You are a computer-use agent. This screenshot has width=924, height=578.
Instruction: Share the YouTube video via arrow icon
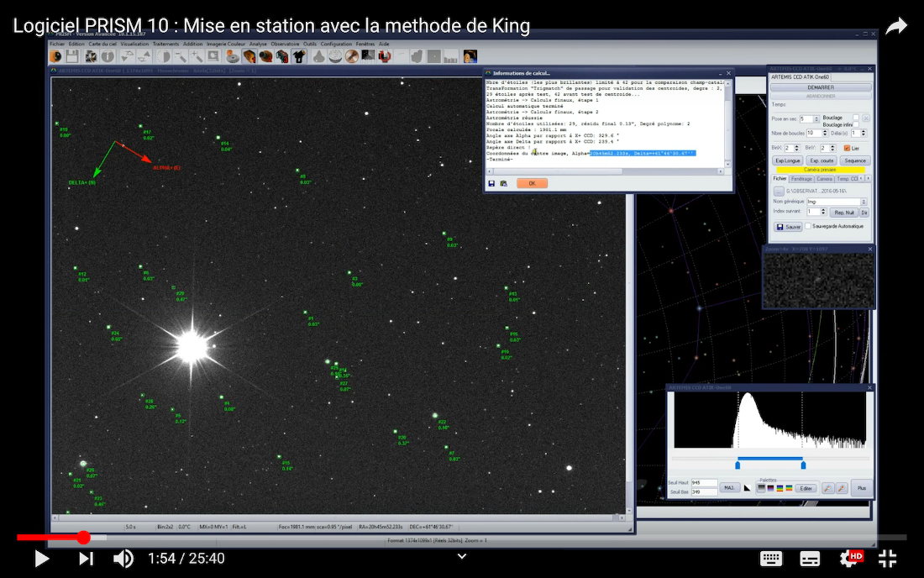[x=896, y=26]
